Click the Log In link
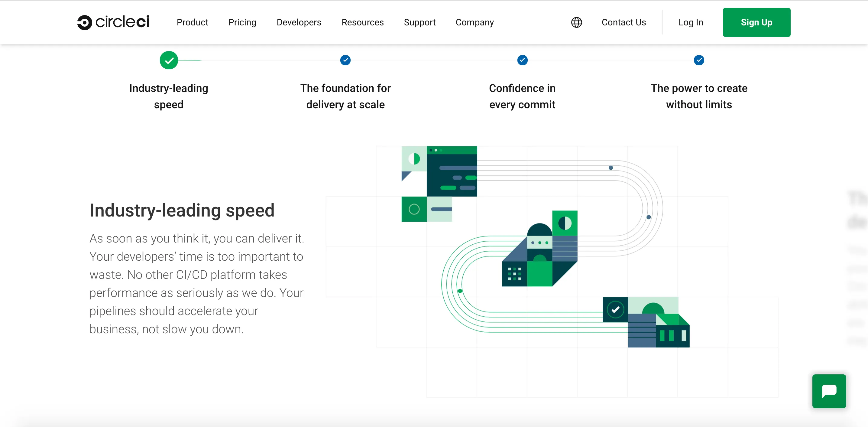868x427 pixels. 690,22
